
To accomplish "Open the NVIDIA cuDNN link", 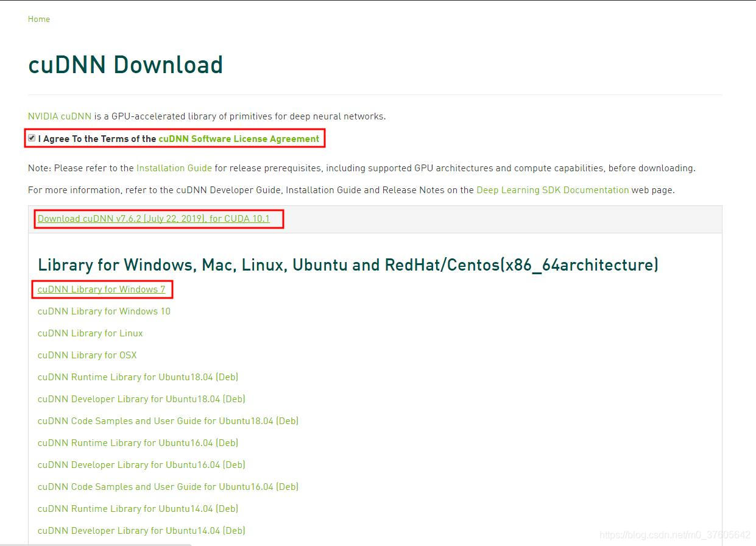I will [x=60, y=116].
